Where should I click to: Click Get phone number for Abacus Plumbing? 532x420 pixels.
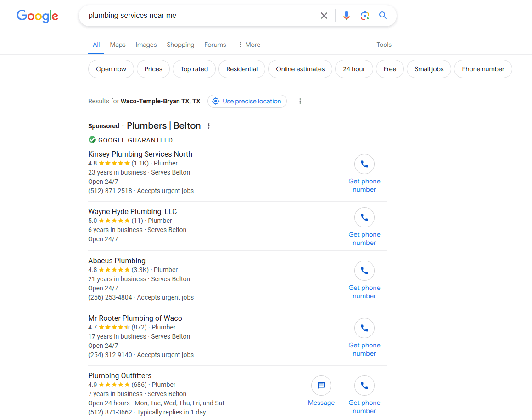(x=364, y=292)
